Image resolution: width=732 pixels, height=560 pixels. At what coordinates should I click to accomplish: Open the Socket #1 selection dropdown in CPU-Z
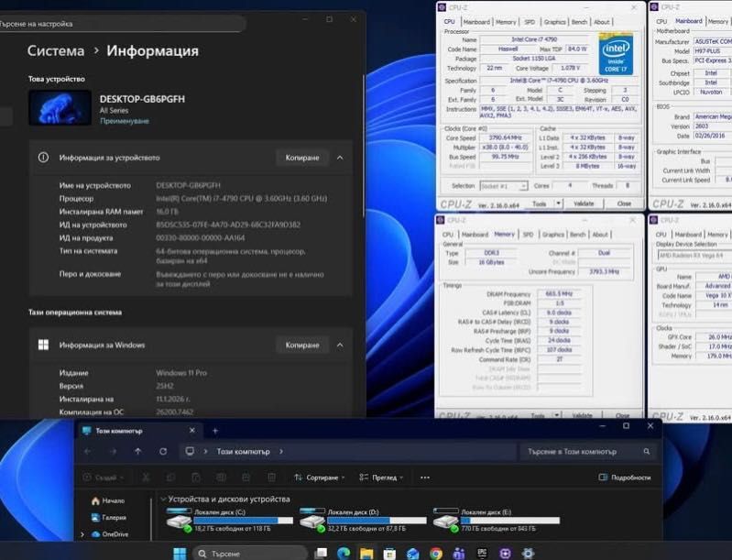point(504,186)
